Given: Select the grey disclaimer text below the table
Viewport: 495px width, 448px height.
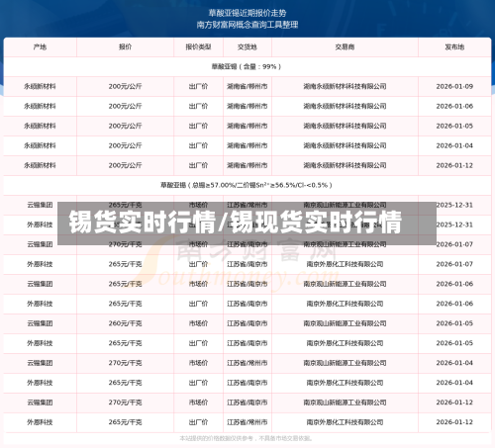Looking at the screenshot, I should point(247,438).
